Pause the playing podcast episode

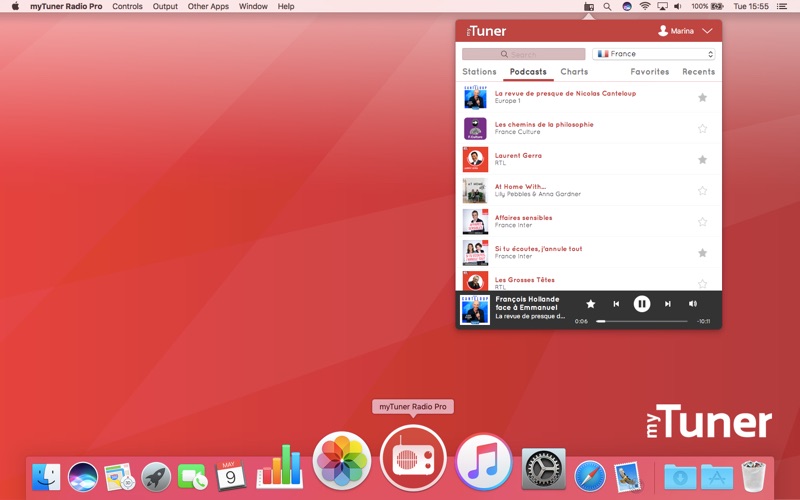pos(642,304)
